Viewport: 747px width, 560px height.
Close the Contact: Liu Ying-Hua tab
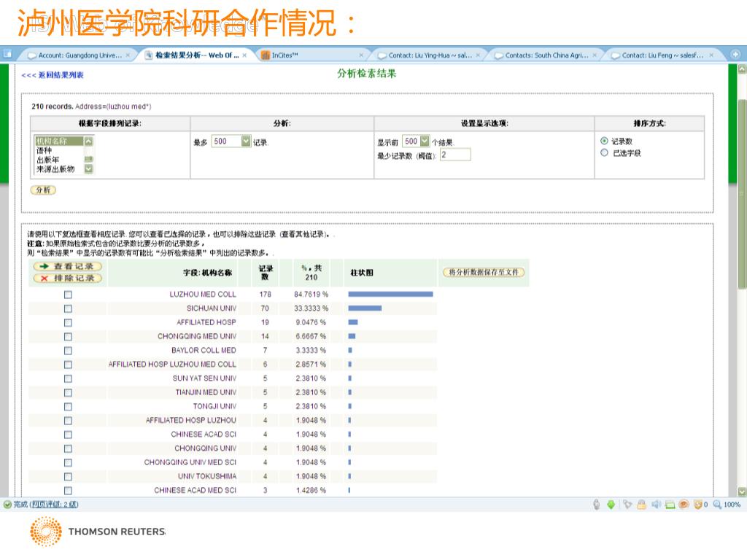point(478,55)
